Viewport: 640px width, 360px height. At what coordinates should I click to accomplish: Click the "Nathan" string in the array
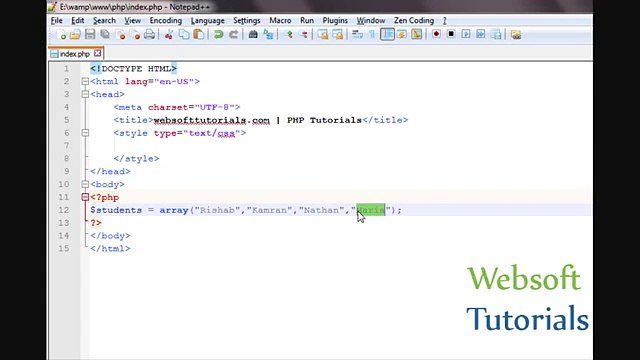[x=322, y=210]
